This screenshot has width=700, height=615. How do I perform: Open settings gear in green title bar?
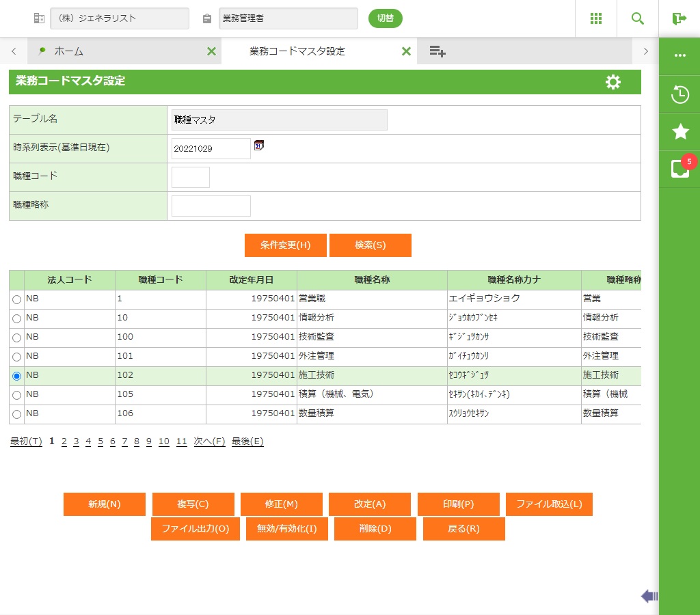click(x=613, y=82)
